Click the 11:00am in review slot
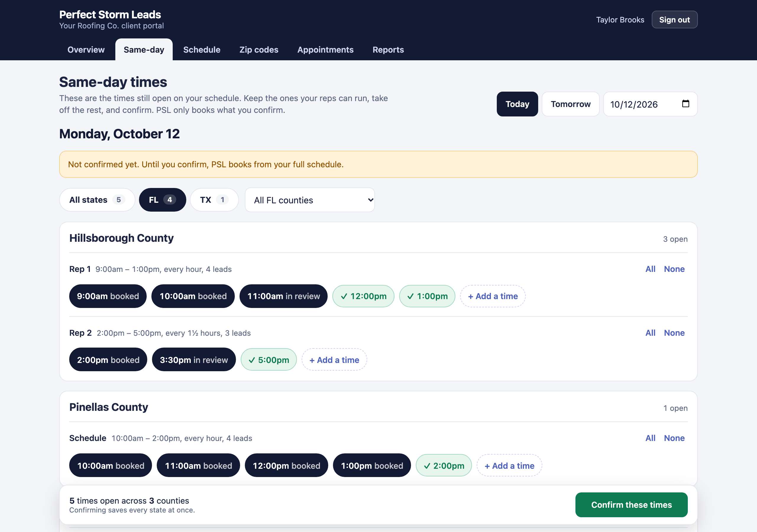The width and height of the screenshot is (757, 532). point(283,296)
